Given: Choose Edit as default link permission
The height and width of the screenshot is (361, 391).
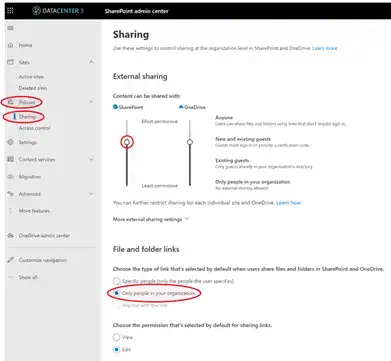Looking at the screenshot, I should 116,349.
